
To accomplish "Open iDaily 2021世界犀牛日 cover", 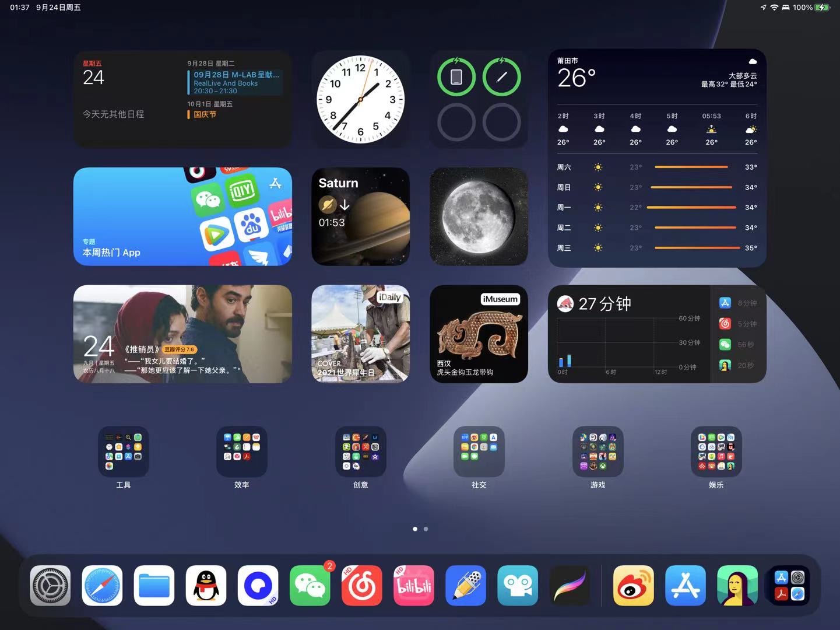I will tap(360, 334).
